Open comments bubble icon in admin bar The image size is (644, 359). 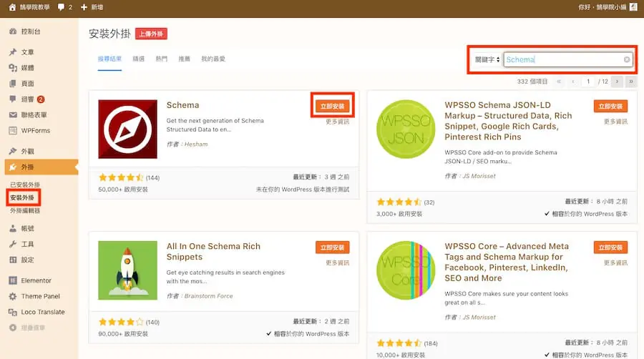[61, 7]
